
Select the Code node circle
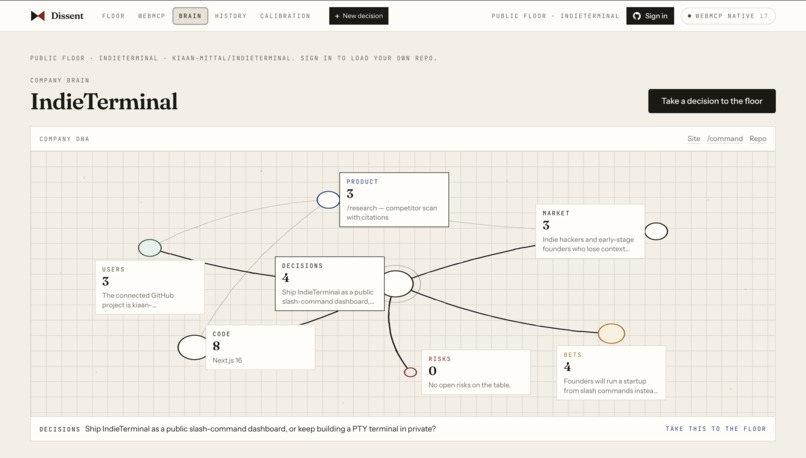coord(193,347)
